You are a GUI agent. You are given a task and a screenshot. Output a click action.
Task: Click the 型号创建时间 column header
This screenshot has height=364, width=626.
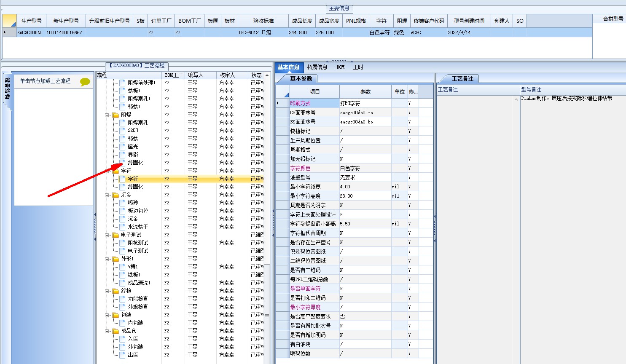(x=469, y=21)
